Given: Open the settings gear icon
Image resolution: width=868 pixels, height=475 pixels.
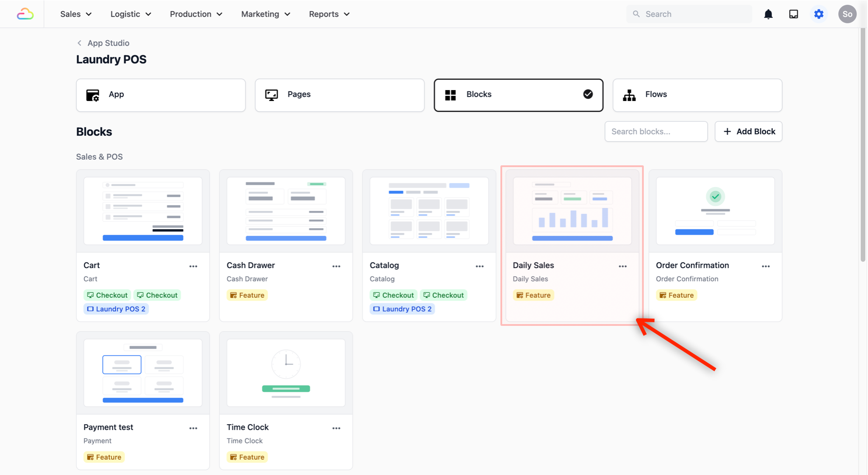Looking at the screenshot, I should 819,14.
